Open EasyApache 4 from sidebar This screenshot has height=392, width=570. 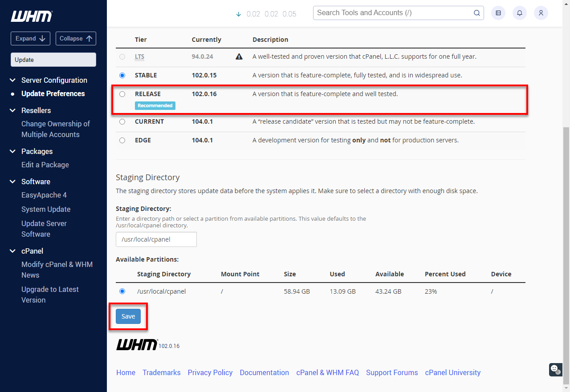tap(44, 195)
